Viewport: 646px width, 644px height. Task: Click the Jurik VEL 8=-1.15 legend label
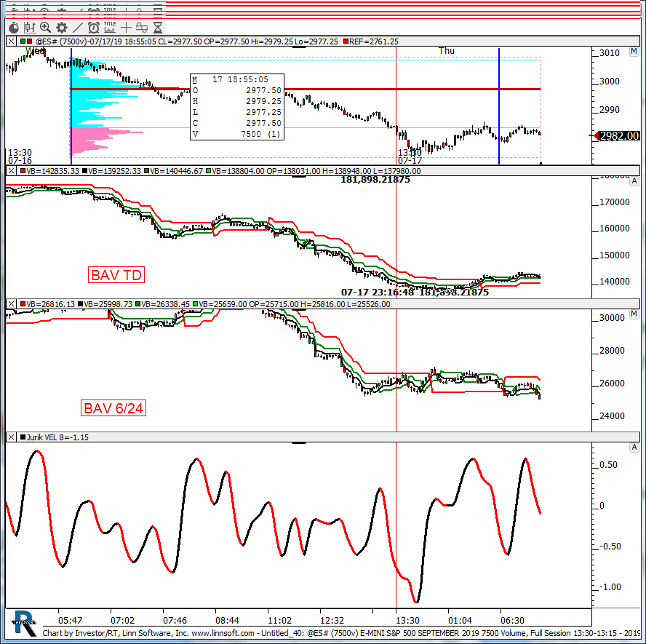point(57,437)
